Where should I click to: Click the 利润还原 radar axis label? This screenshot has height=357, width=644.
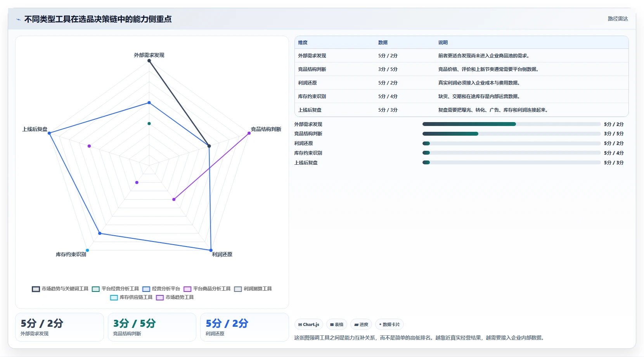(222, 254)
